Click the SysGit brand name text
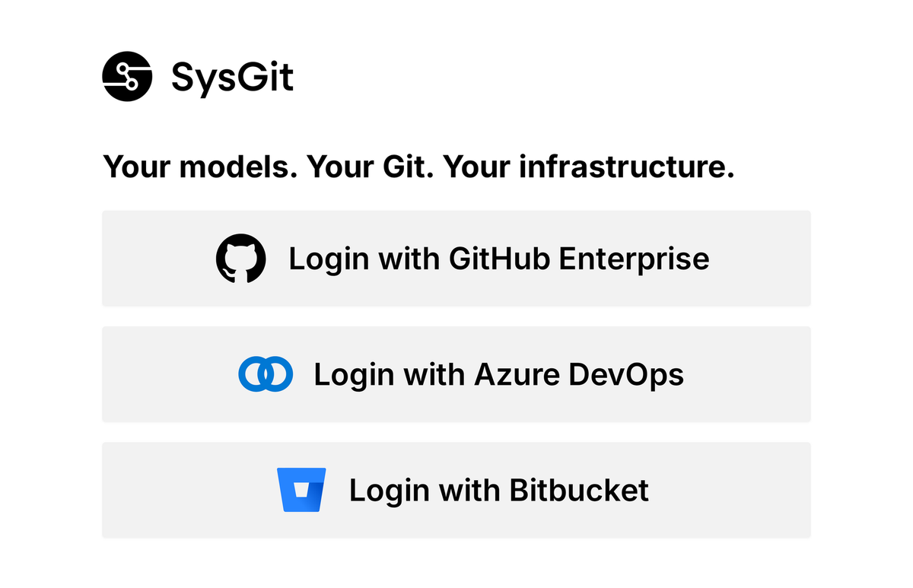Screen dimensions: 913x588 pos(232,77)
